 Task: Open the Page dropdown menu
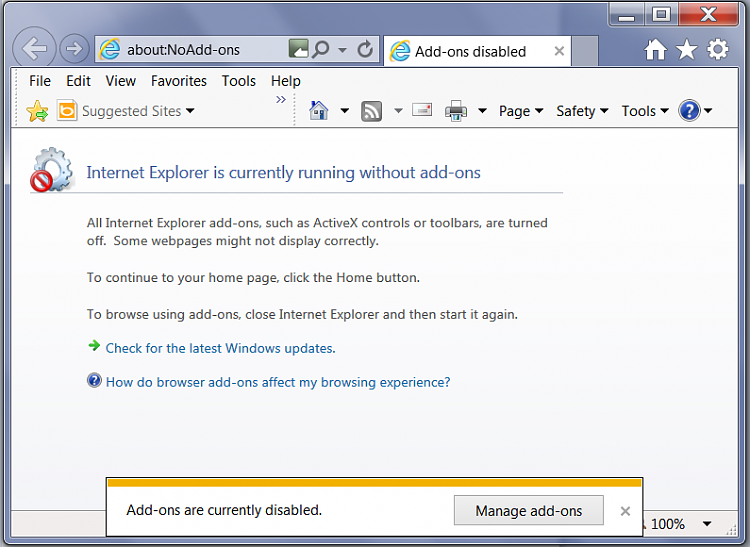(521, 111)
